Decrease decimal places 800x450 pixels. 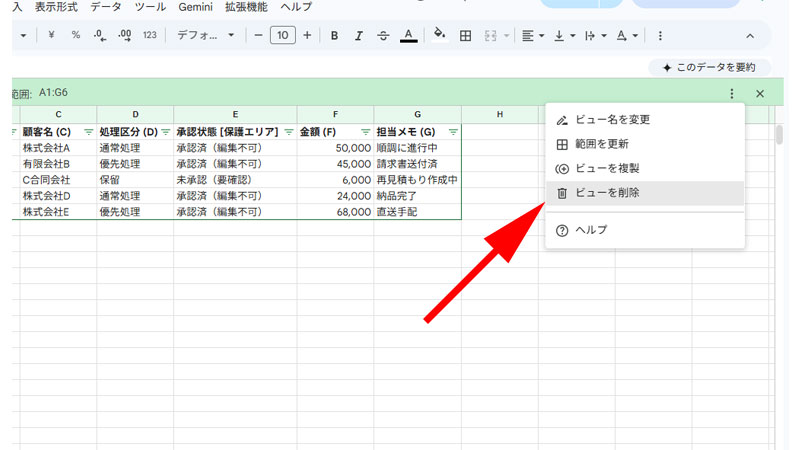click(100, 35)
